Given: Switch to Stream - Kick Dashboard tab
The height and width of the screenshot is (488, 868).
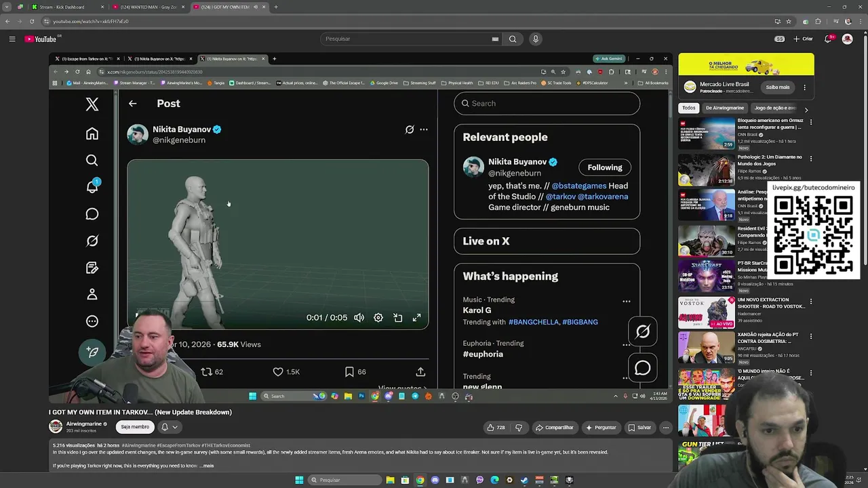Looking at the screenshot, I should [x=67, y=7].
